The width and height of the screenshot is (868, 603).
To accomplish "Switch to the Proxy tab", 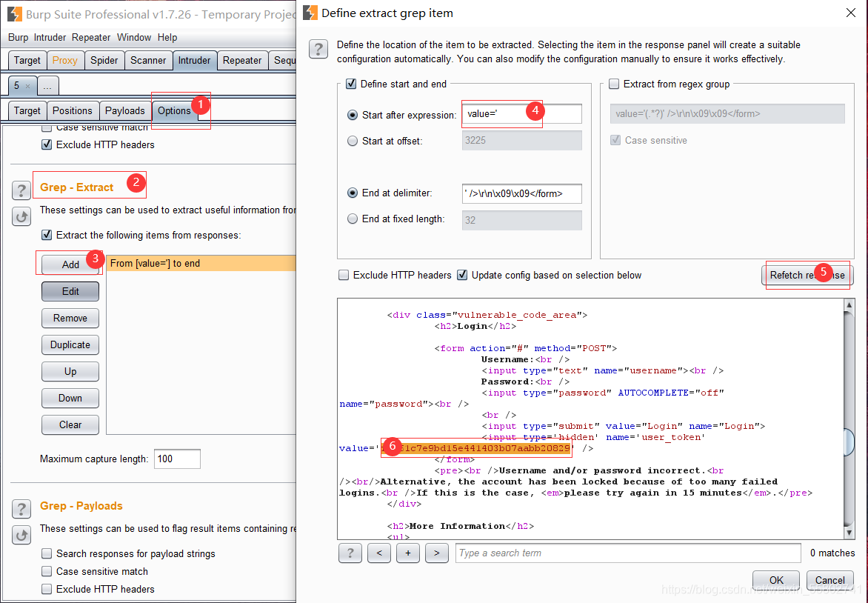I will pyautogui.click(x=64, y=60).
